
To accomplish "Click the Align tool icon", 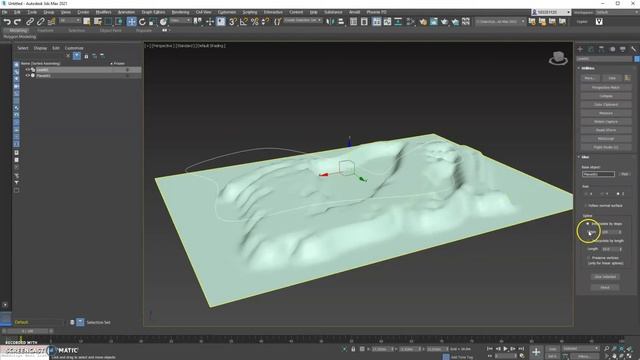I will [x=341, y=22].
